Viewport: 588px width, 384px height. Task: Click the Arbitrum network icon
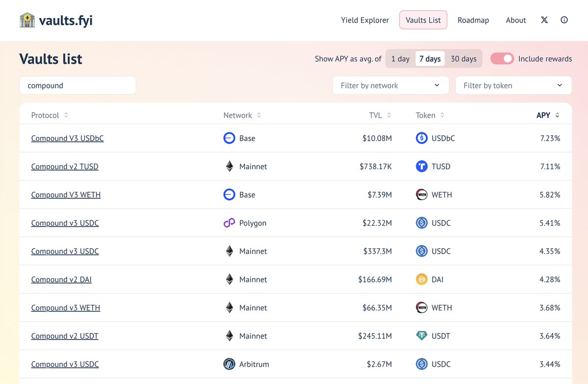pos(229,364)
